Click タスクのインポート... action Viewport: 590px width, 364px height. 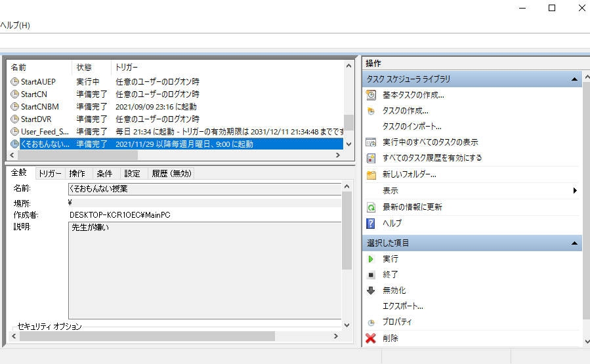pos(411,127)
